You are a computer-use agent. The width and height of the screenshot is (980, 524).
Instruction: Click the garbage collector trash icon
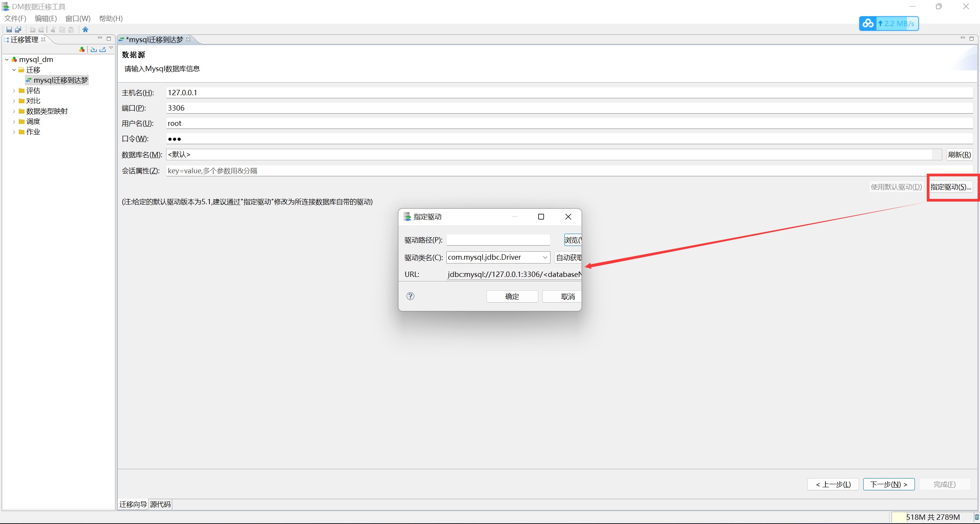click(977, 517)
